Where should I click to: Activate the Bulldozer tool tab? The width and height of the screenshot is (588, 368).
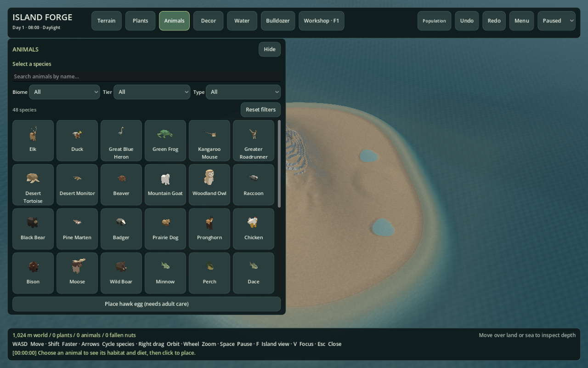tap(278, 21)
